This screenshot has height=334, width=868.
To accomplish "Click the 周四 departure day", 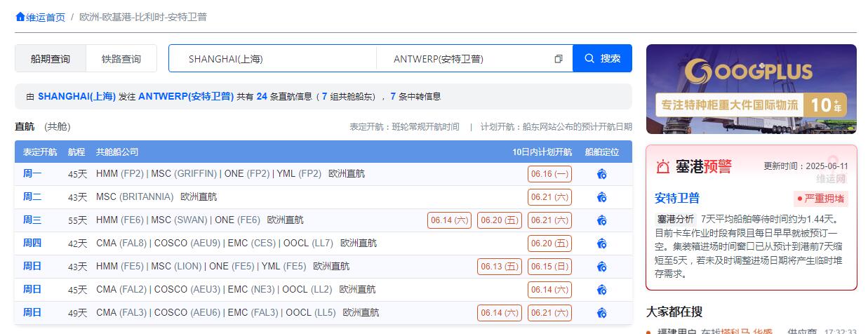I will pos(32,243).
